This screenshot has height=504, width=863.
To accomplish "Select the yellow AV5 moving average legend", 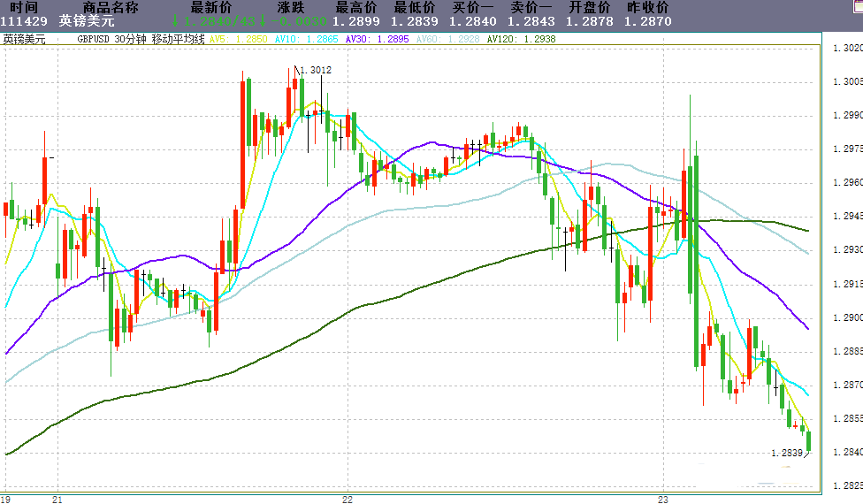I will tap(238, 39).
